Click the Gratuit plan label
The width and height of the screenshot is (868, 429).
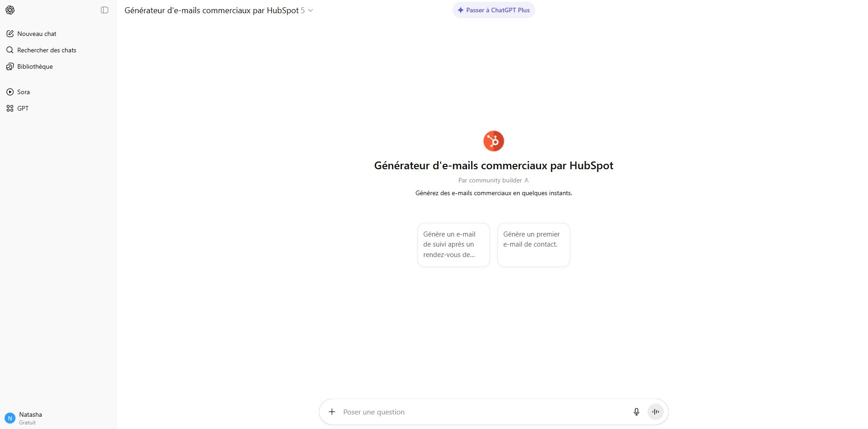27,423
